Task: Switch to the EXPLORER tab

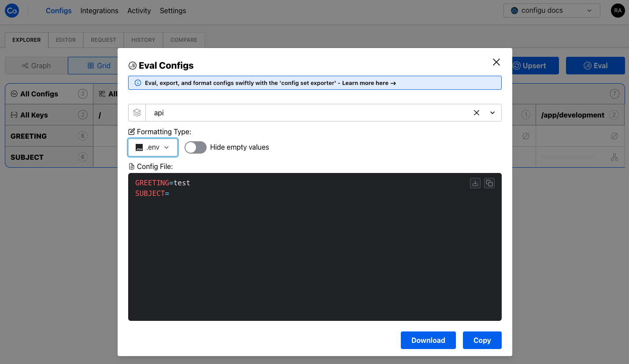Action: tap(26, 40)
